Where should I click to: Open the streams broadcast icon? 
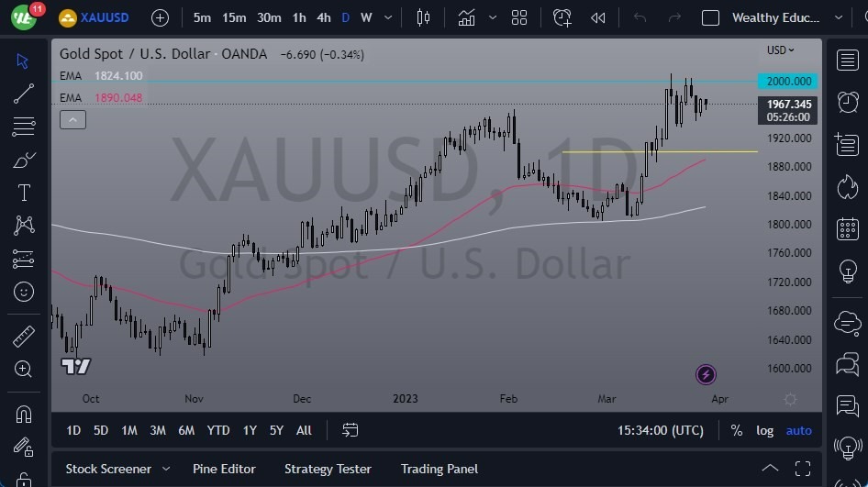tap(848, 448)
